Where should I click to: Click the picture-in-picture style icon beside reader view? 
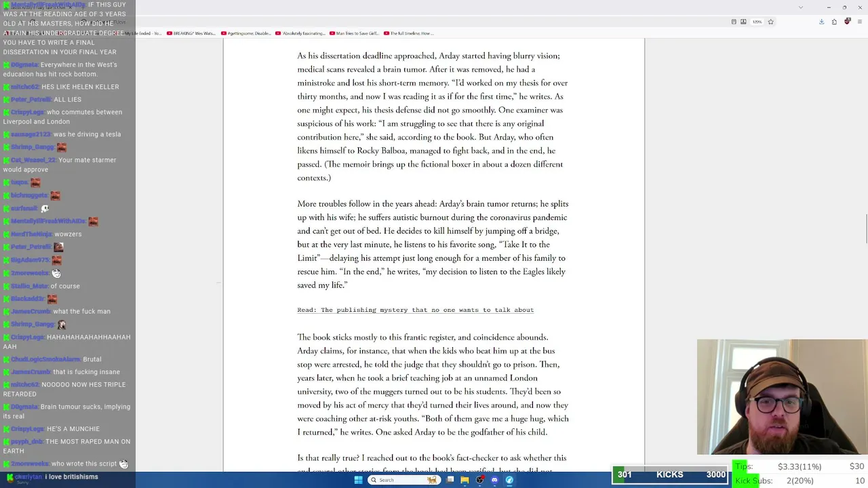click(x=743, y=22)
